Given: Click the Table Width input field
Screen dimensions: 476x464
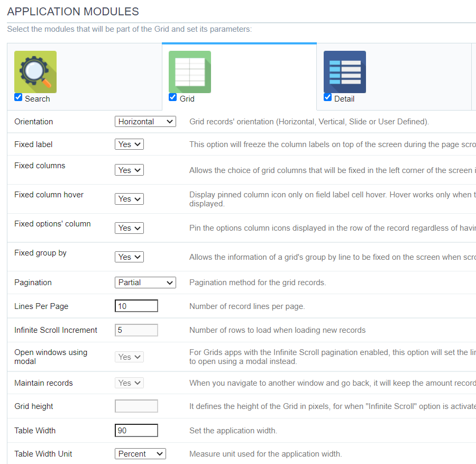Looking at the screenshot, I should (136, 430).
